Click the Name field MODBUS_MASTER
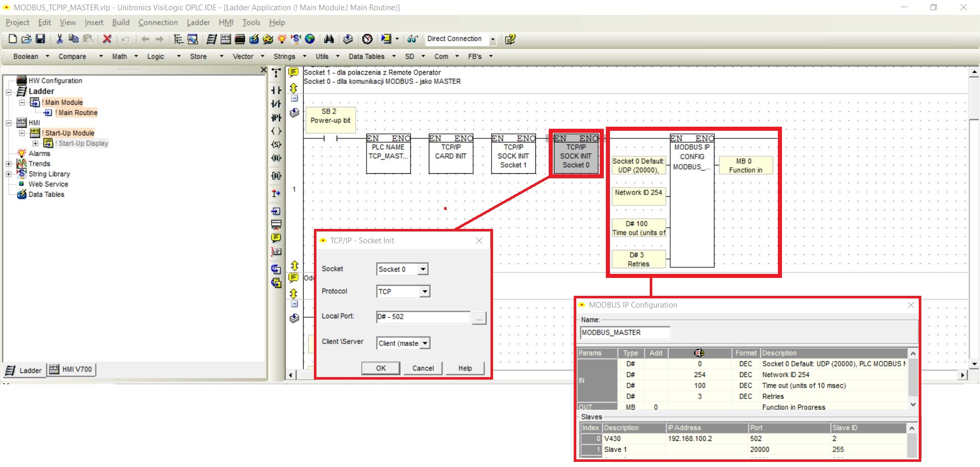The height and width of the screenshot is (467, 980). click(x=625, y=333)
